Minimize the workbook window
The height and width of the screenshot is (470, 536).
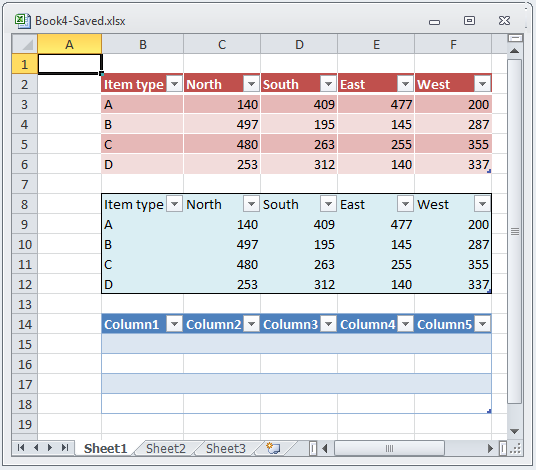pos(434,23)
